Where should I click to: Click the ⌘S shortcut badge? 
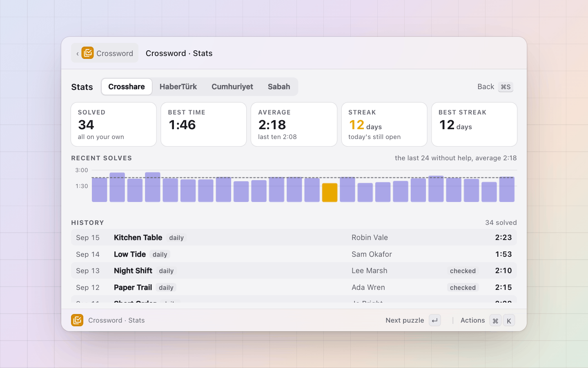click(x=506, y=87)
